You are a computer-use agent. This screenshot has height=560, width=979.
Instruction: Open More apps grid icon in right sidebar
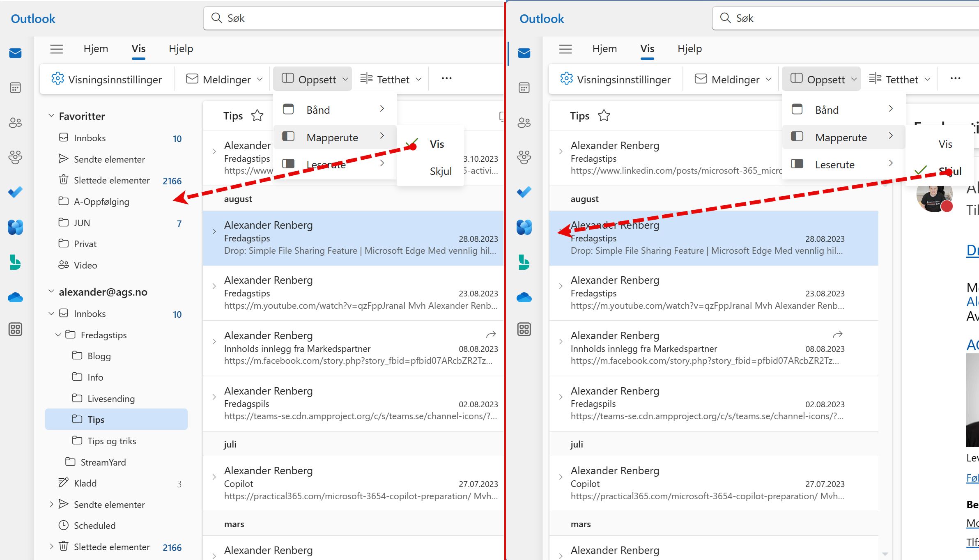click(x=524, y=329)
